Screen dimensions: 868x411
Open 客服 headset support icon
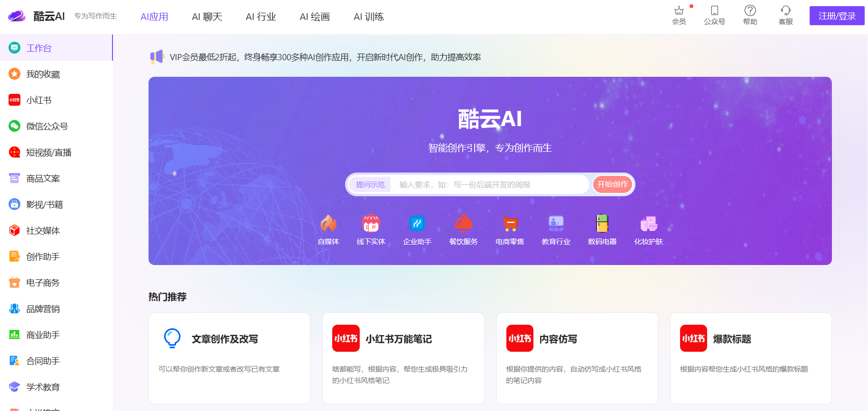click(785, 11)
